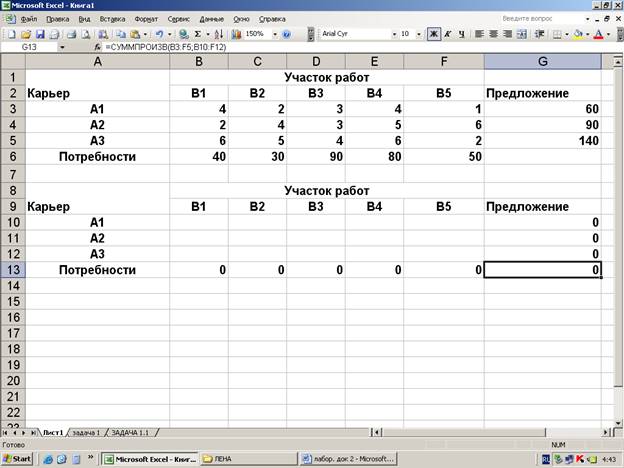This screenshot has width=624, height=468.
Task: Click the horizontal scrollbar right arrow
Action: pyautogui.click(x=606, y=432)
